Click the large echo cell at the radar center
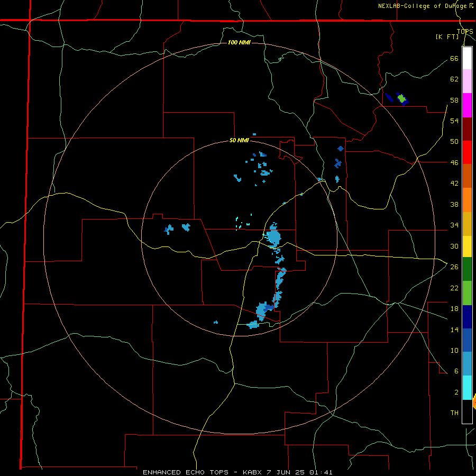476x476 pixels. pos(273,236)
